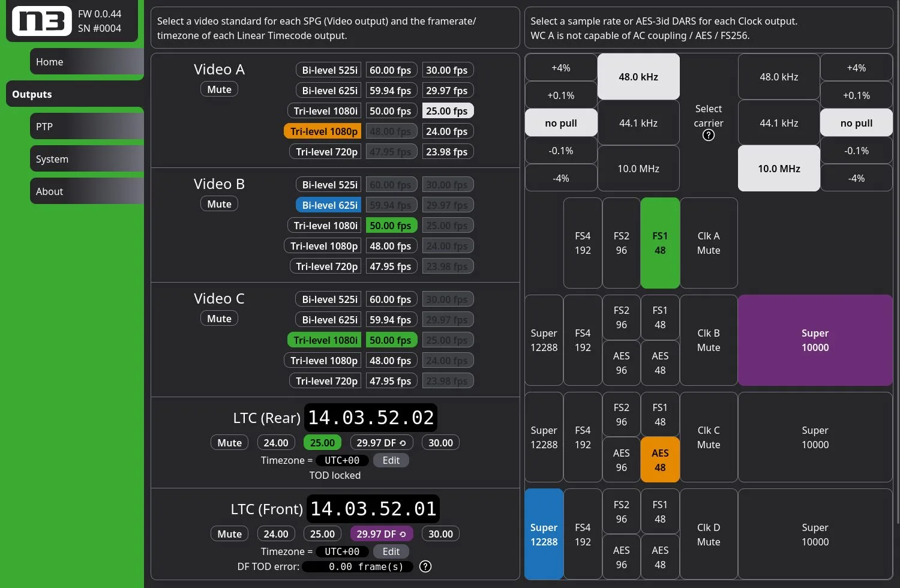Set Video B to 48.00 fps
900x588 pixels.
tap(391, 246)
